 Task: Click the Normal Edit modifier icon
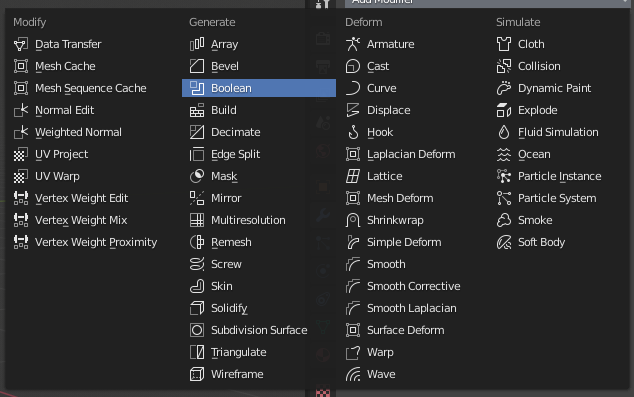21,110
